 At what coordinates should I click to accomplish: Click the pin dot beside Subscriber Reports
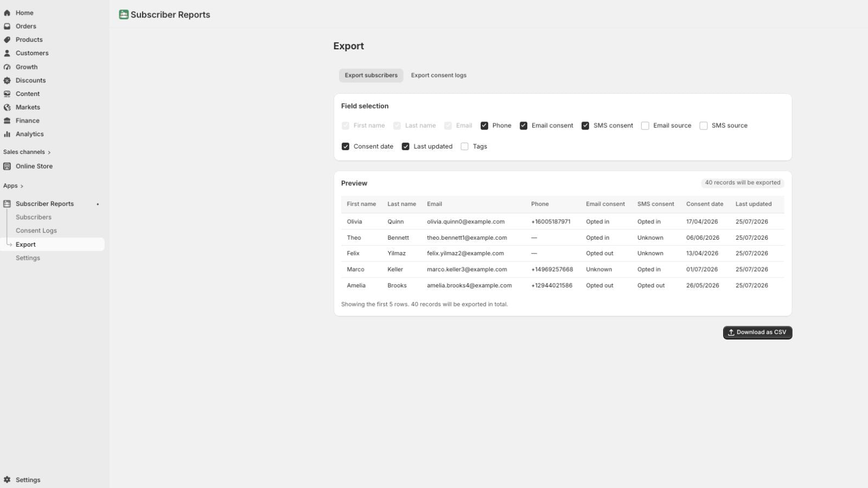pyautogui.click(x=98, y=204)
